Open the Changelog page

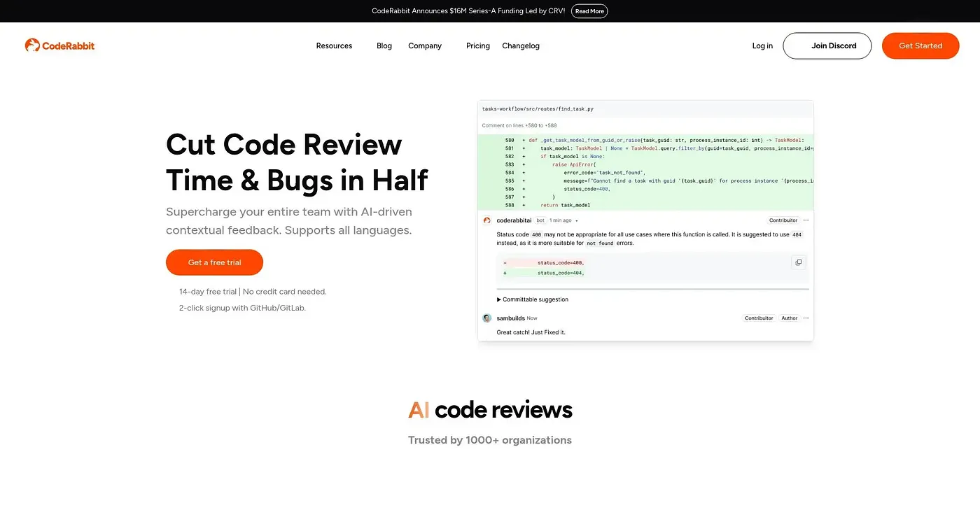521,46
